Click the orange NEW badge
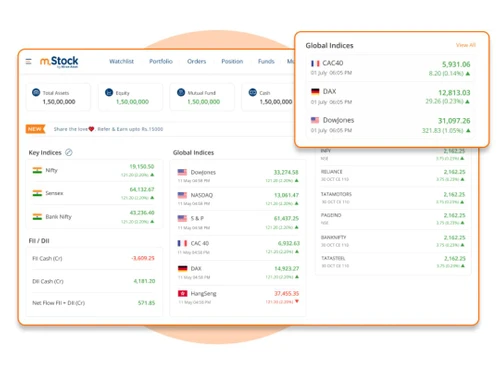The image size is (500, 375). click(x=35, y=129)
